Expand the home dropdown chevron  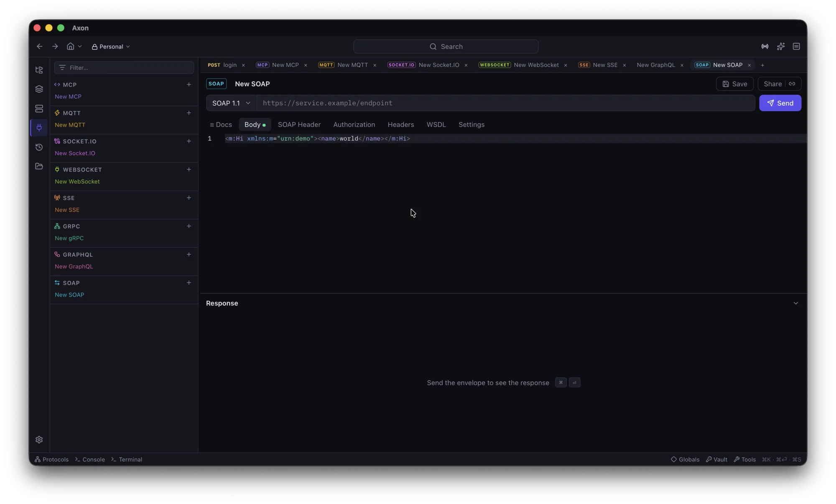tap(80, 46)
